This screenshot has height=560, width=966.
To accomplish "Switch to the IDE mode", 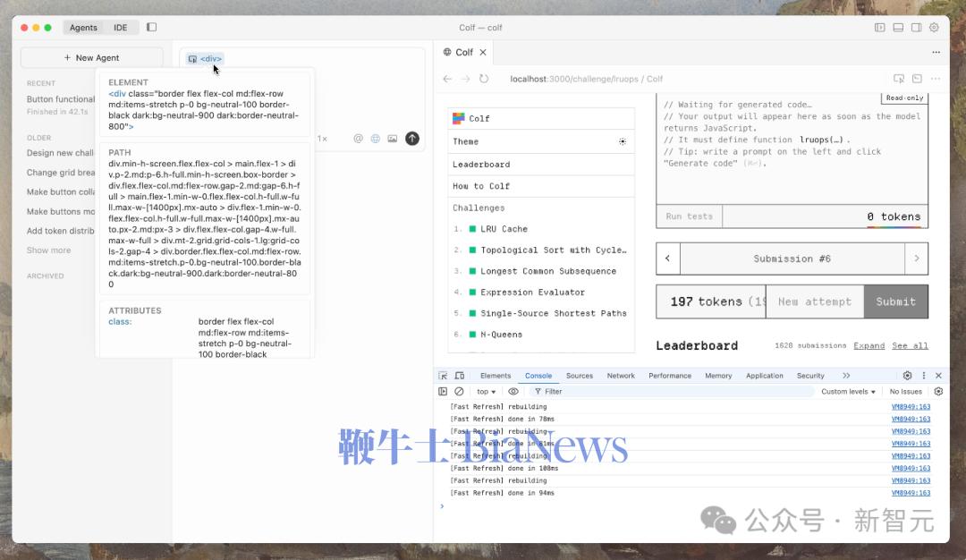I will tap(120, 28).
